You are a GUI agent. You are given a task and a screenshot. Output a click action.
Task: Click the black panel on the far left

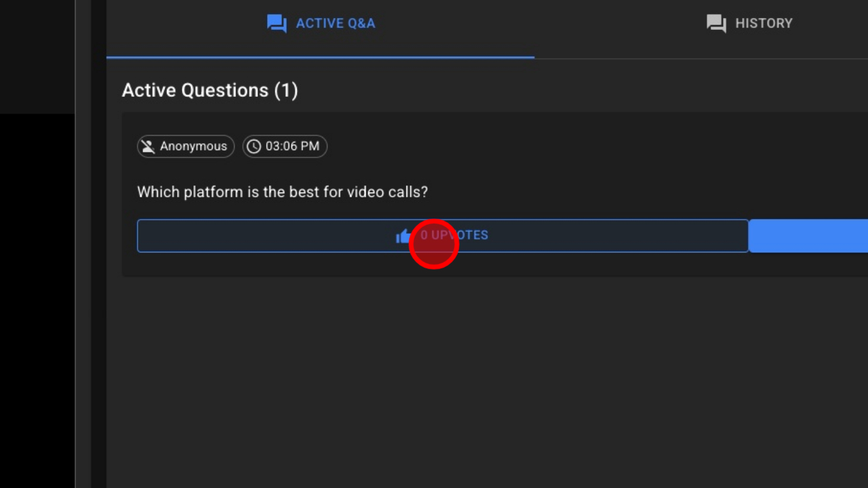point(36,299)
